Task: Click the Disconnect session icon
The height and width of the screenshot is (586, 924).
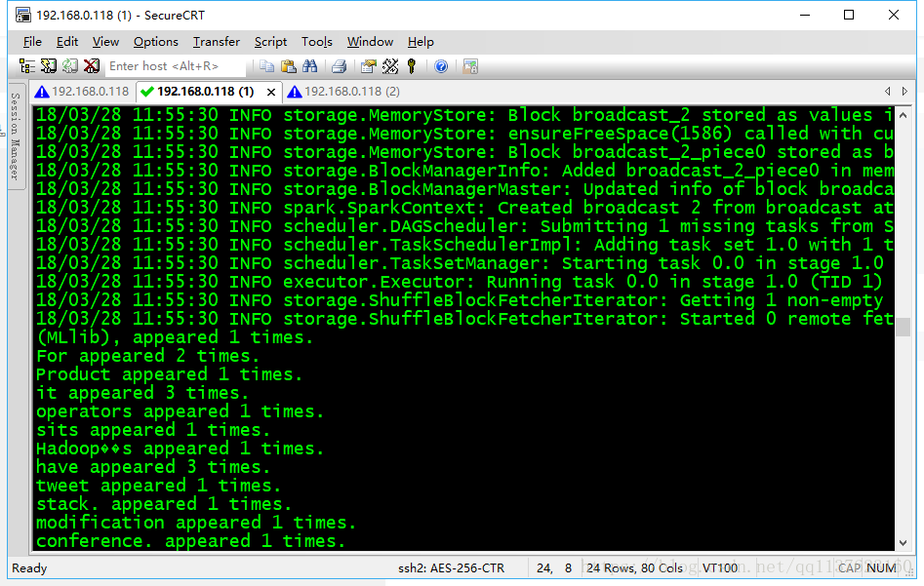Action: point(92,66)
